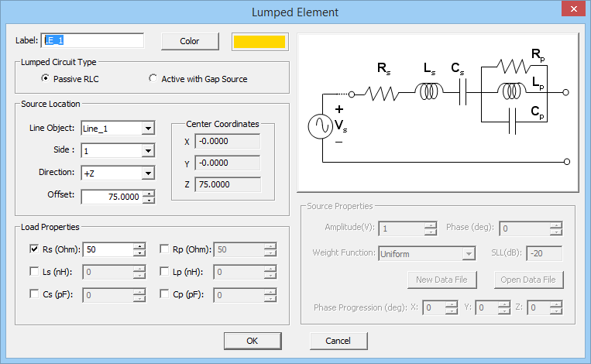Click the Color button

(189, 41)
